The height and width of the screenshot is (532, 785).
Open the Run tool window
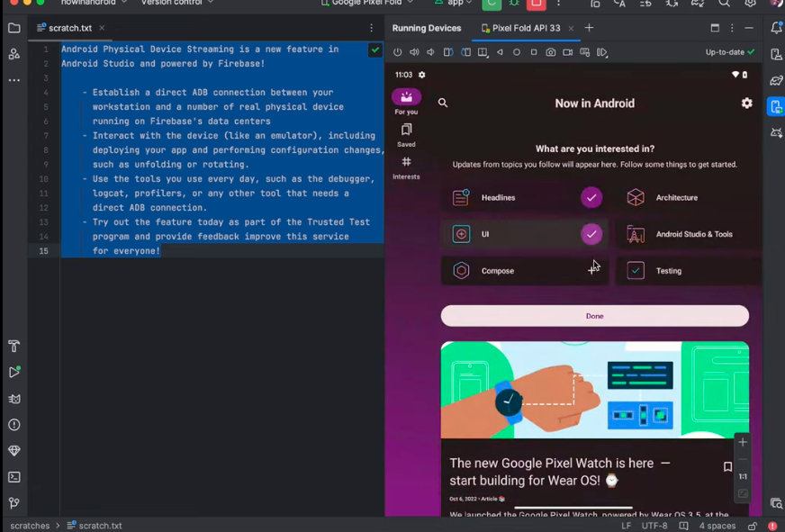pos(14,372)
